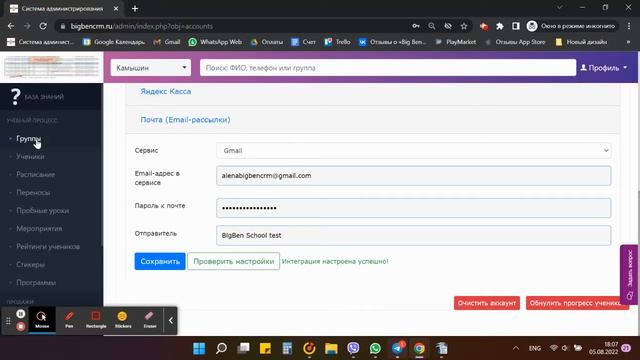Open PlayMarket bookmark
640x360 pixels.
pyautogui.click(x=456, y=42)
